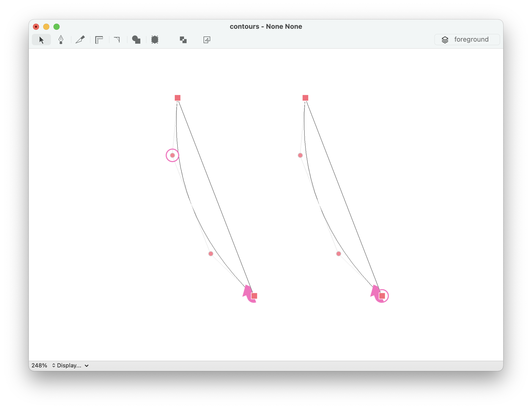Close the contours window
Viewport: 532px width, 409px height.
click(36, 27)
